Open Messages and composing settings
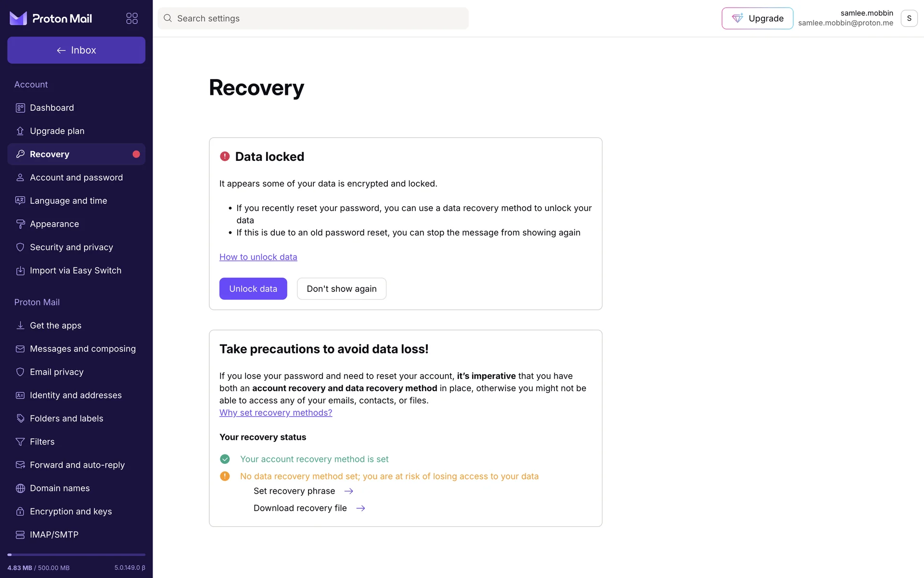Screen dimensions: 924x578 point(82,349)
